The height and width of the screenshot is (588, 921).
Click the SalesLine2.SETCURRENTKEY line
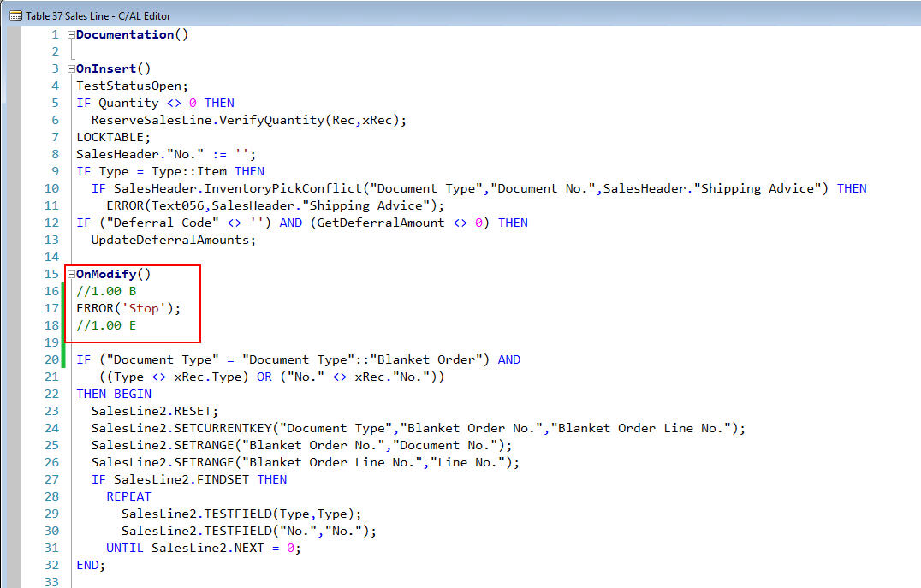point(419,428)
